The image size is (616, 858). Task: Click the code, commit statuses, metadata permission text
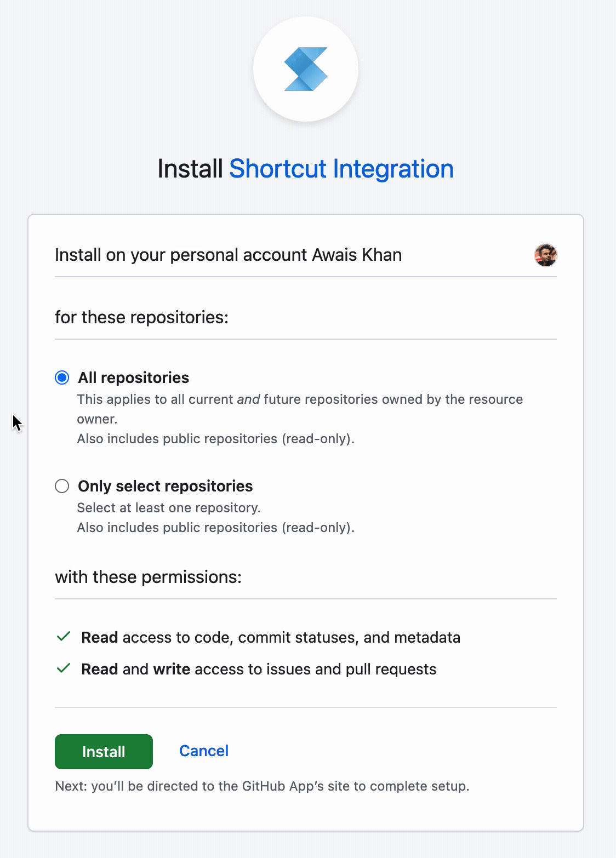271,637
